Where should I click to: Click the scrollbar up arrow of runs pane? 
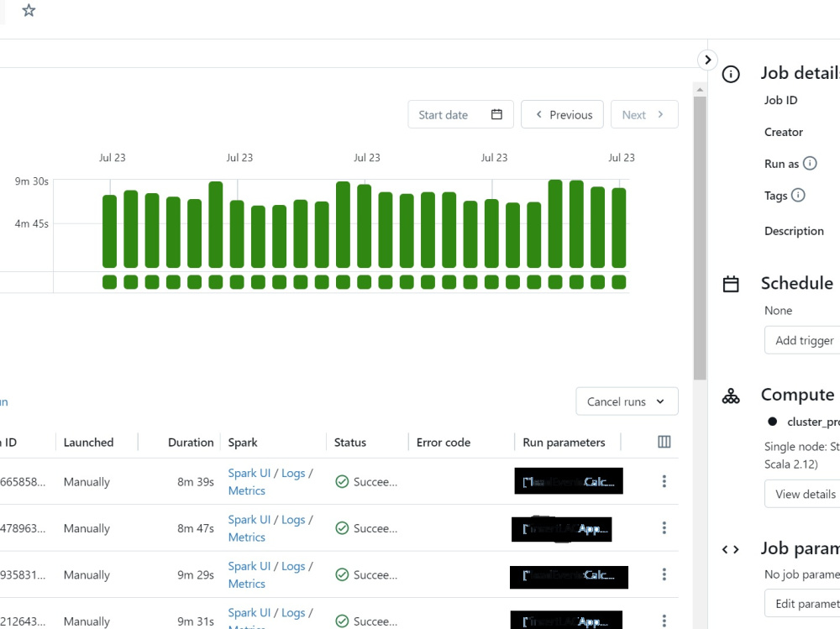pyautogui.click(x=700, y=89)
